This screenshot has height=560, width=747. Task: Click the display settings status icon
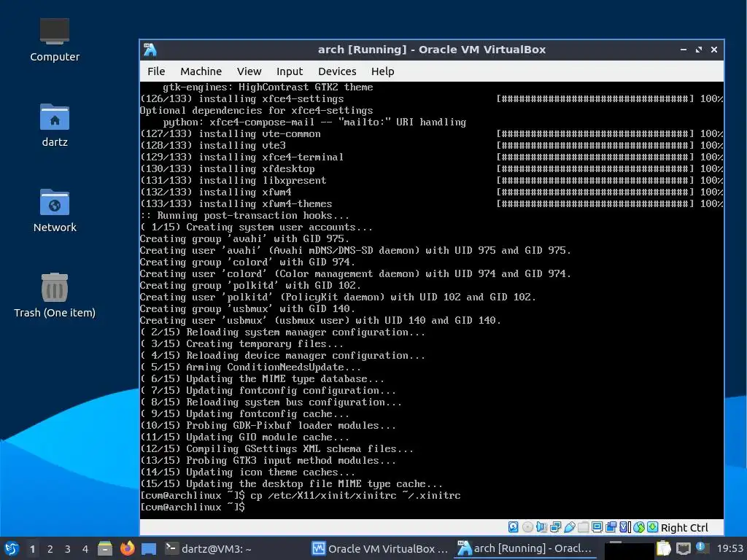597,527
